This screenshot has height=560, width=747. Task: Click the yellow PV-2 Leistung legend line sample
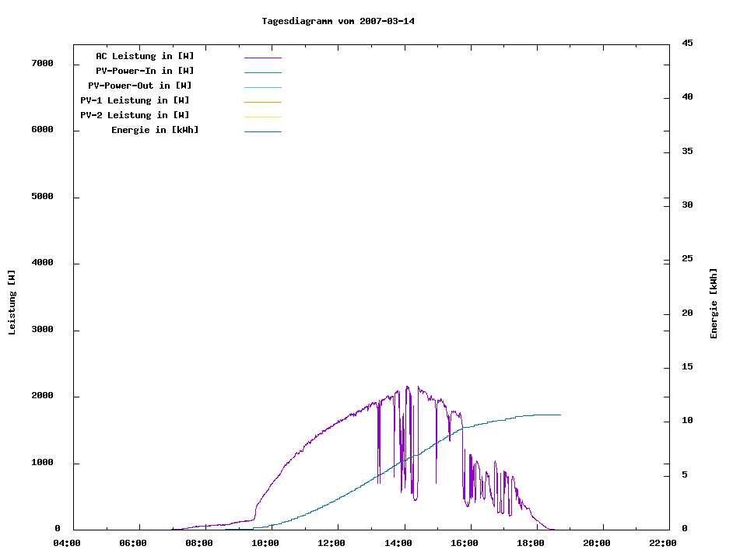(x=262, y=117)
